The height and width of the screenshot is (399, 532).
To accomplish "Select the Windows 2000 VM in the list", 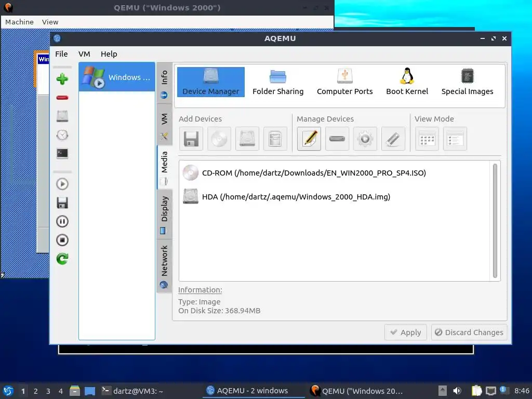I will [x=117, y=77].
